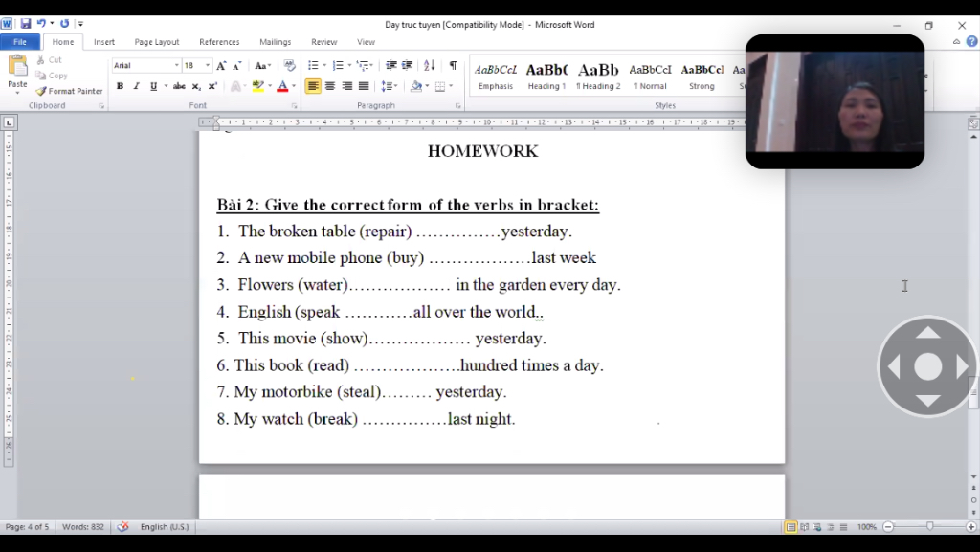Click the Cut command in Clipboard group
This screenshot has width=980, height=552.
point(49,60)
